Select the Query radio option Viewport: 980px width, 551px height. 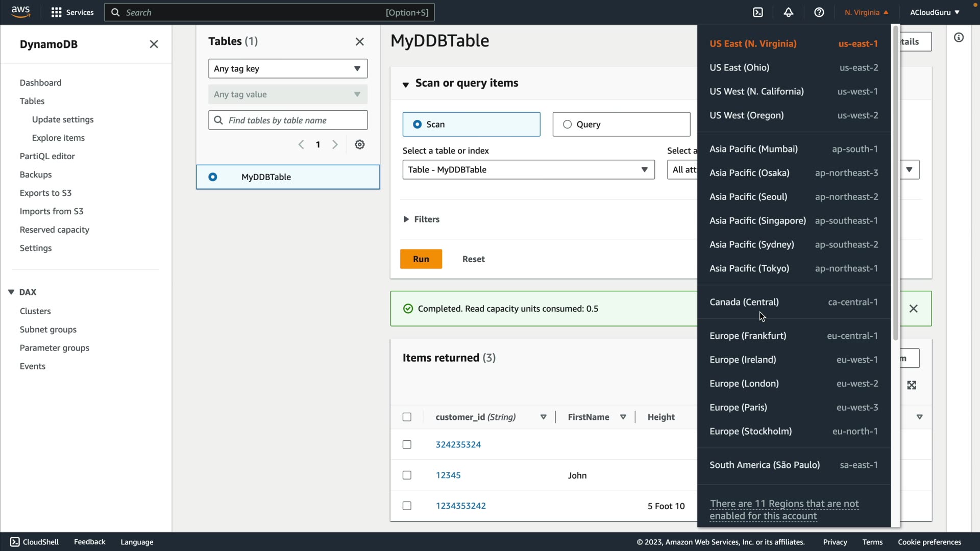coord(567,124)
